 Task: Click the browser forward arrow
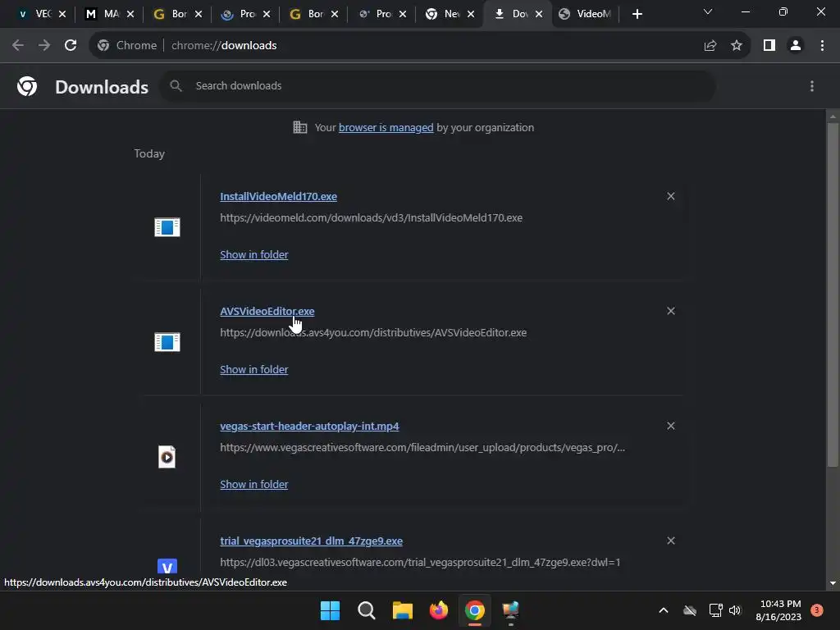(x=44, y=46)
